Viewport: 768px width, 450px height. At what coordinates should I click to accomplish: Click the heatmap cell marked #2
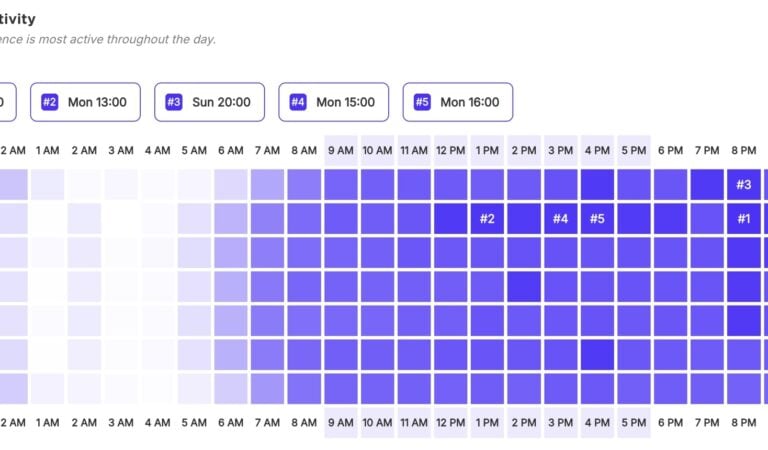[x=487, y=219]
